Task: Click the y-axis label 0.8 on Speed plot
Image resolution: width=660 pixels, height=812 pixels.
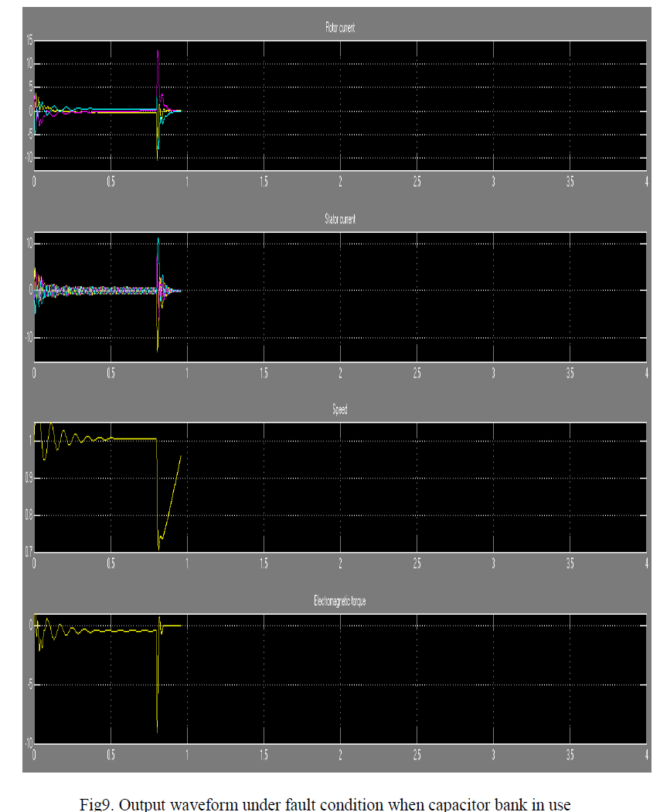Action: click(x=27, y=515)
